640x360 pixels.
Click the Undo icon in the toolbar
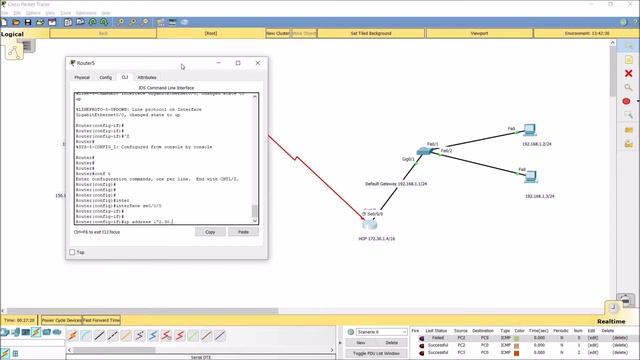(93, 22)
